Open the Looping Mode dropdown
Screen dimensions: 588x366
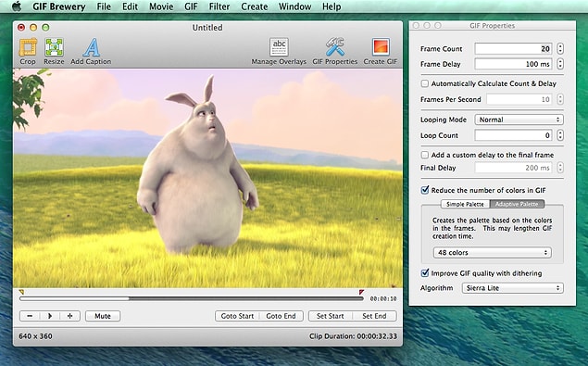[519, 120]
